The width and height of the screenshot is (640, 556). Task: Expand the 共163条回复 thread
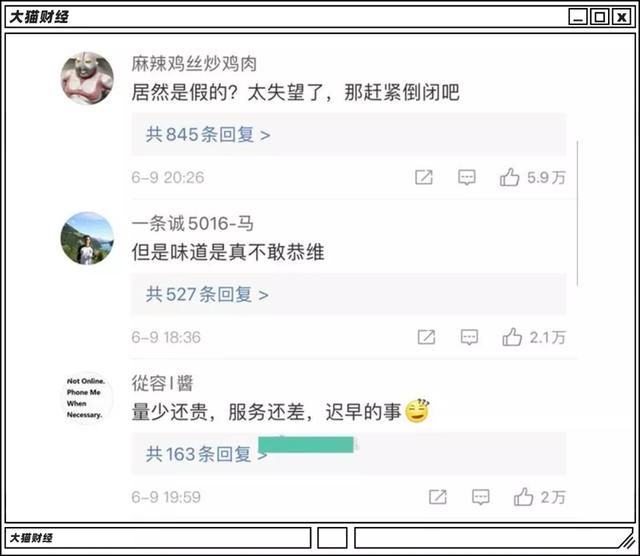click(206, 454)
